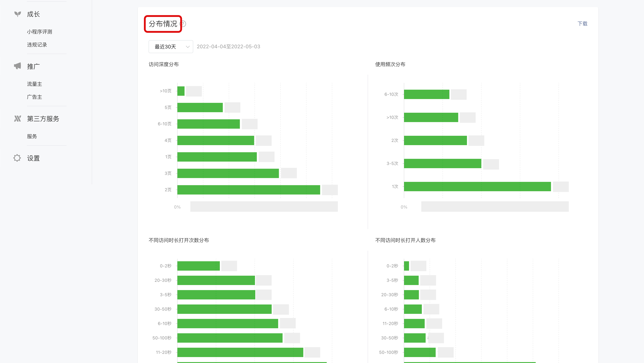The image size is (644, 363).
Task: Click the 11-20秒 bar in 打开次数分布
Action: pos(240,352)
